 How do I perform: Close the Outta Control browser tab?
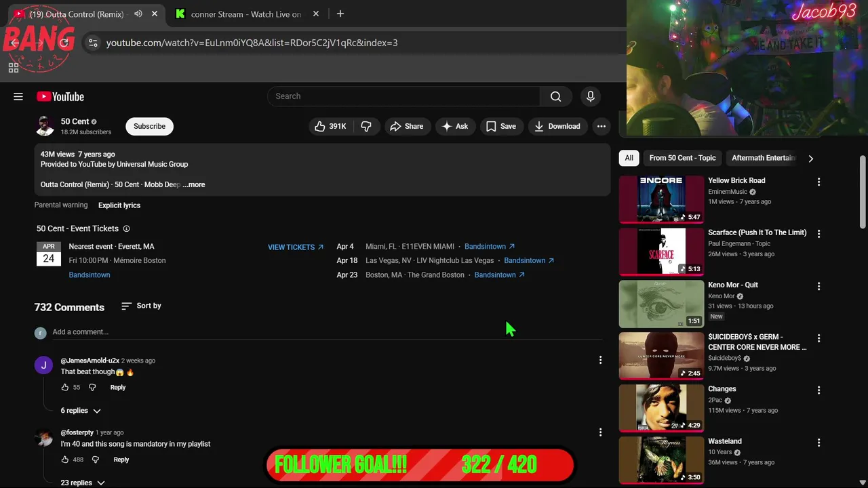point(155,14)
